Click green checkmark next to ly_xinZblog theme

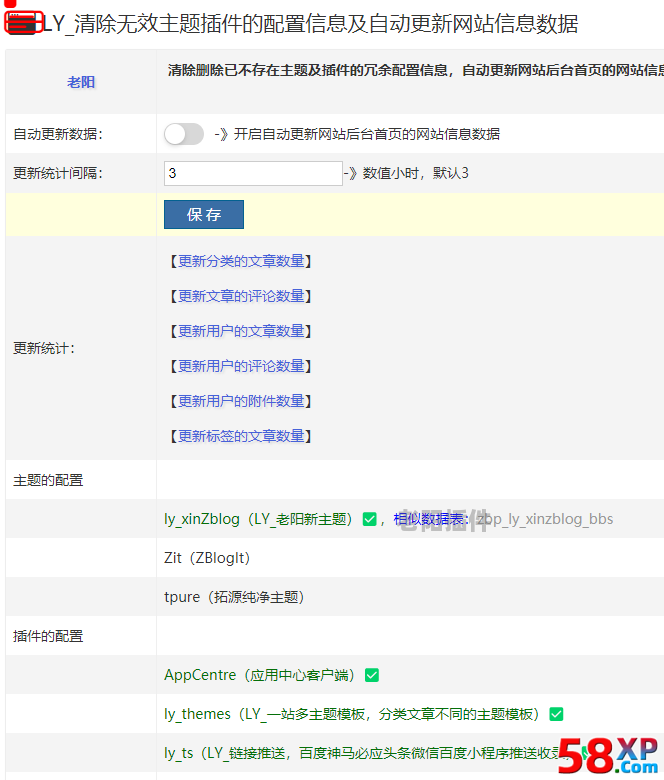[370, 519]
